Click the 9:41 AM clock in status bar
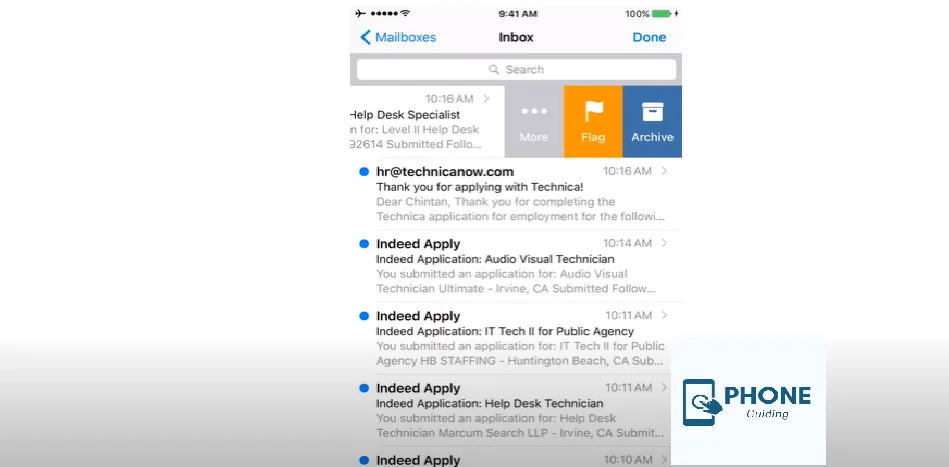 518,13
